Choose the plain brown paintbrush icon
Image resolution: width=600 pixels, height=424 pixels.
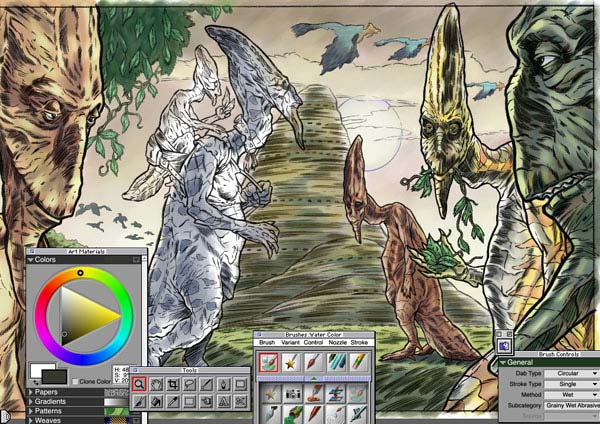[313, 362]
